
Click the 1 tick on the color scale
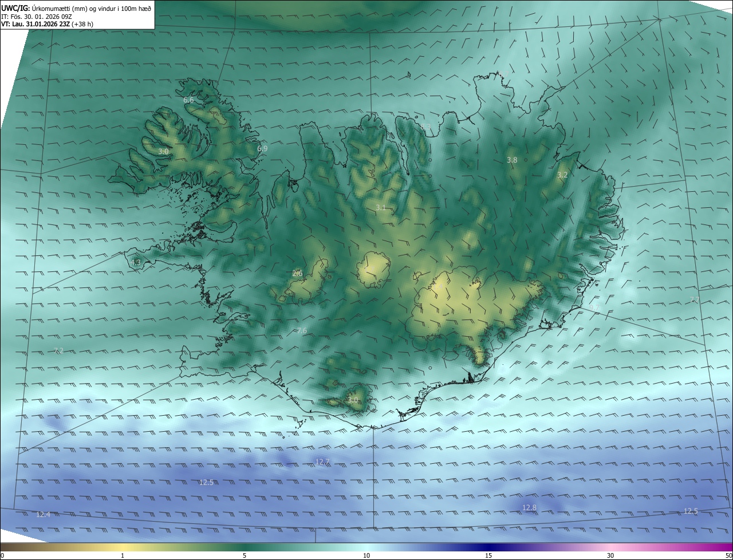pos(123,555)
